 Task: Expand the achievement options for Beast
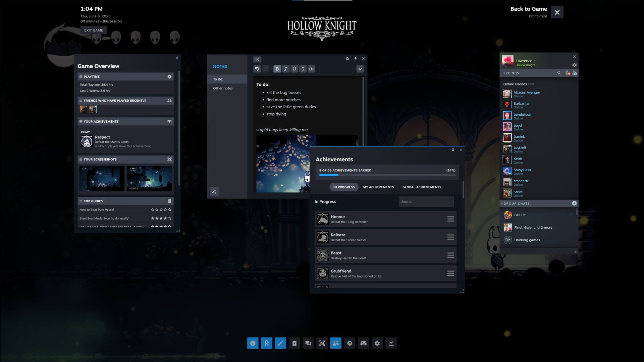[451, 255]
